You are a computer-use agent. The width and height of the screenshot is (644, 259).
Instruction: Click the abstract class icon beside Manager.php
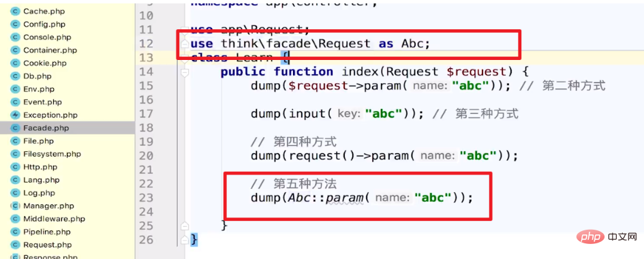(15, 206)
